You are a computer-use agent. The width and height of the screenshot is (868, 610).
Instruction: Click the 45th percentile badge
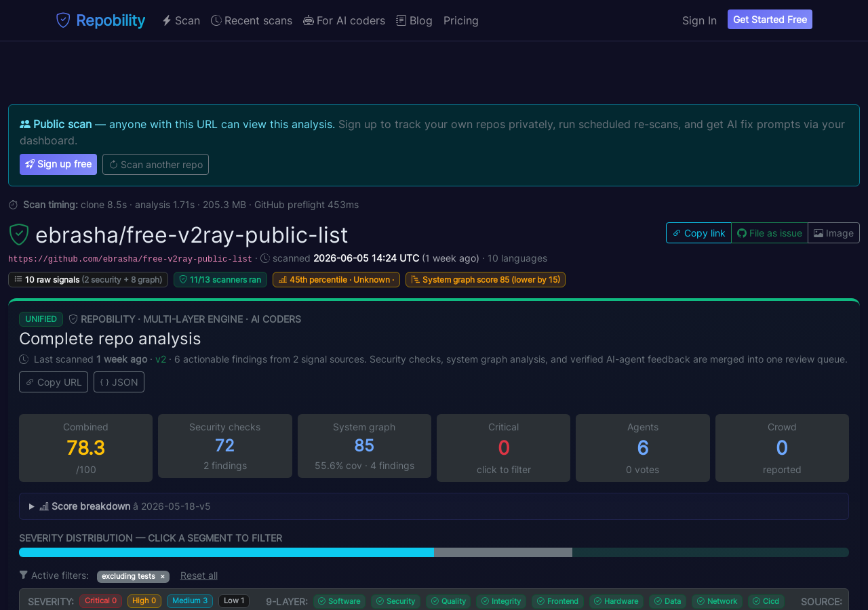336,279
